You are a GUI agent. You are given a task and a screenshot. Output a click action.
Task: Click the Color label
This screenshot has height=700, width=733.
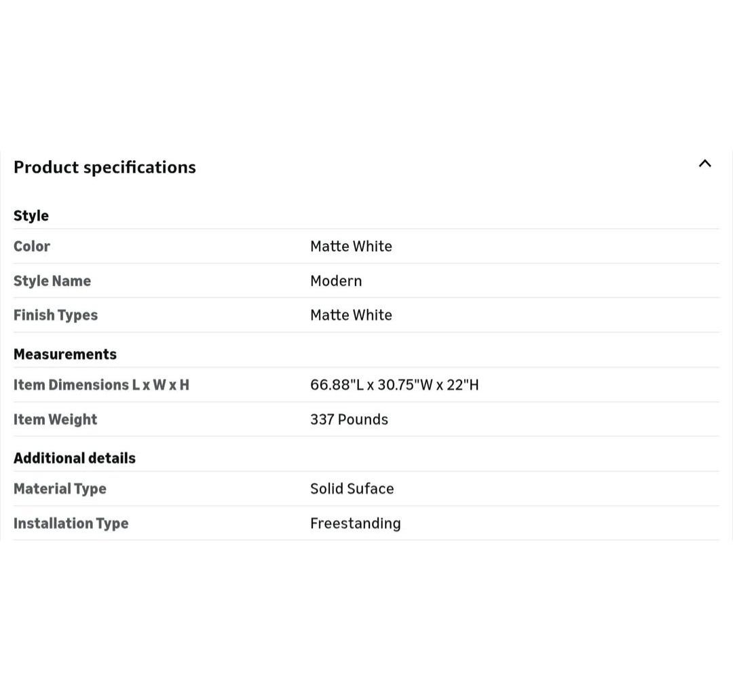coord(32,246)
